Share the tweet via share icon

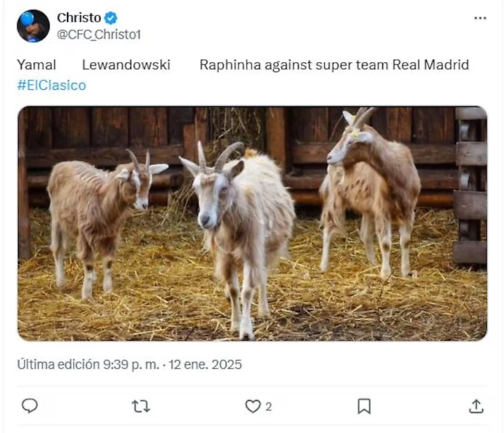coord(476,407)
